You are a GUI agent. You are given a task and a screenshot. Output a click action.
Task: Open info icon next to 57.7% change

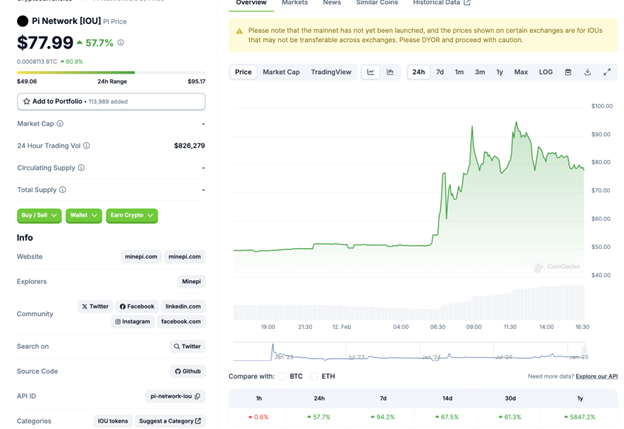[121, 43]
